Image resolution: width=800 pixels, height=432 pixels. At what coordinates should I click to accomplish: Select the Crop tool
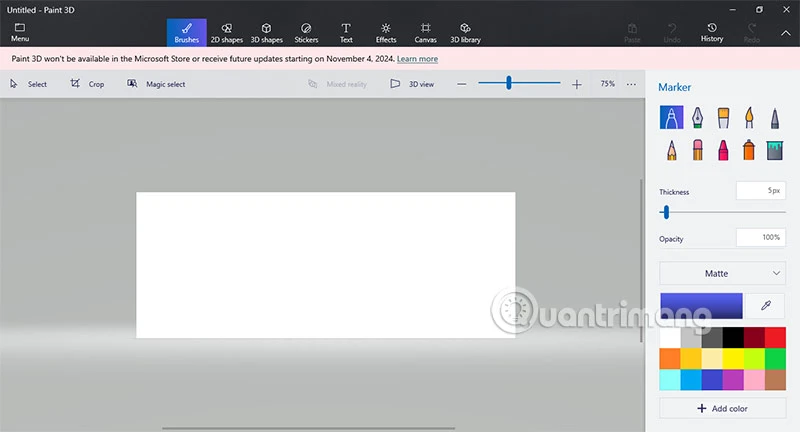click(x=87, y=84)
